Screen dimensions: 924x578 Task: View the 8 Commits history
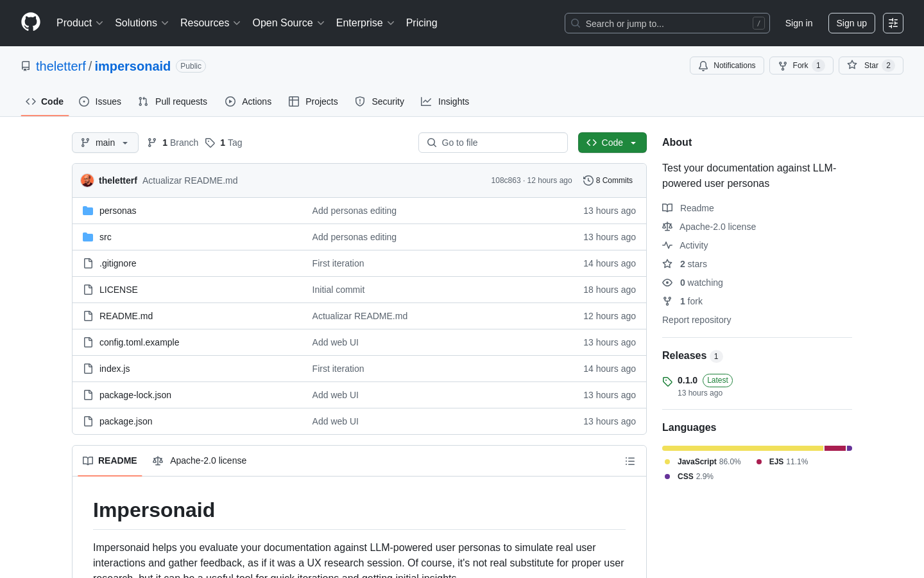pyautogui.click(x=608, y=180)
